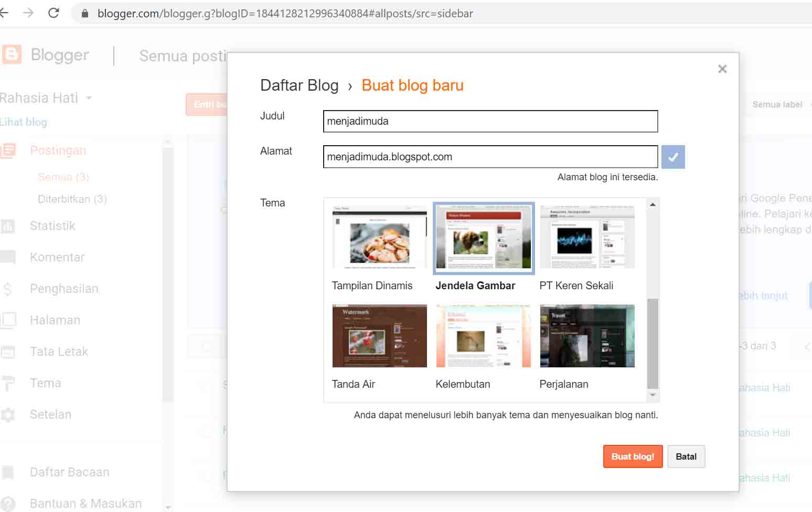This screenshot has width=812, height=512.
Task: Click the Daftar Blog breadcrumb
Action: click(x=300, y=85)
